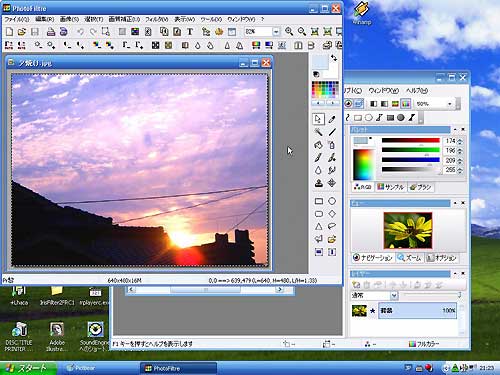Click the Text (T) tool icon
This screenshot has height=375, width=500.
point(190,32)
